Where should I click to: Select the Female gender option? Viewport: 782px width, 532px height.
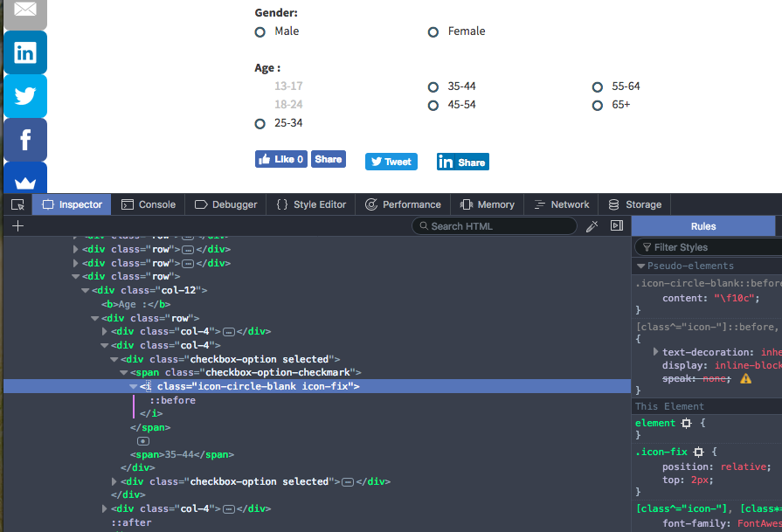(433, 32)
